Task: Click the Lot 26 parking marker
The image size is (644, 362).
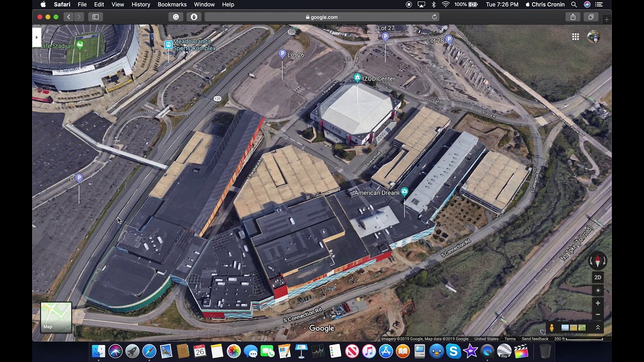Action: click(x=282, y=53)
